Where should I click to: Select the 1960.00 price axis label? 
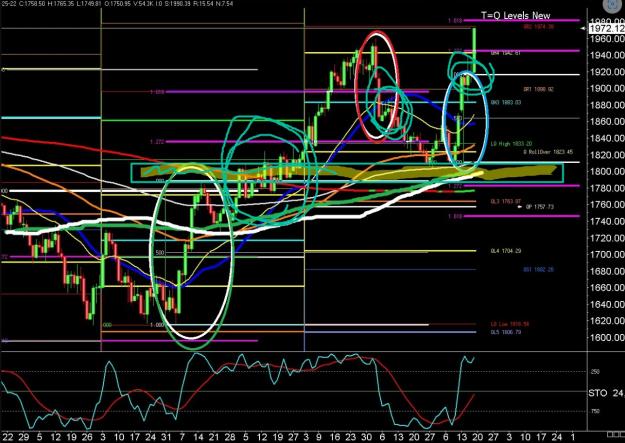click(607, 39)
